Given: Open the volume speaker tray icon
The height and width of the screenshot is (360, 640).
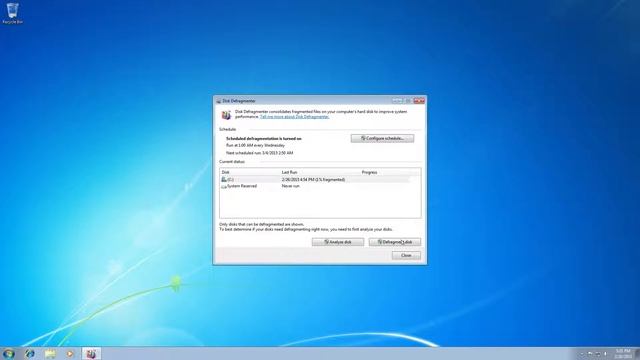Looking at the screenshot, I should coord(606,353).
